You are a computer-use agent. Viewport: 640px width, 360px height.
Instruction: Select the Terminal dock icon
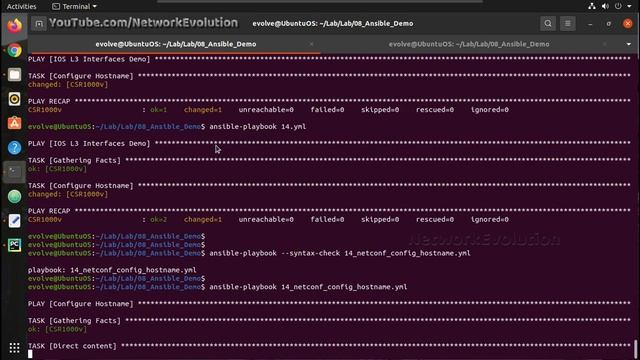coord(14,172)
